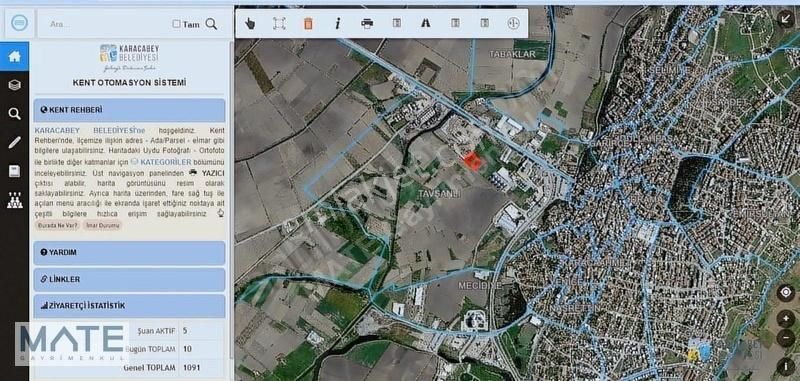Image resolution: width=800 pixels, height=381 pixels.
Task: Zoom in with the plus button
Action: click(x=786, y=319)
